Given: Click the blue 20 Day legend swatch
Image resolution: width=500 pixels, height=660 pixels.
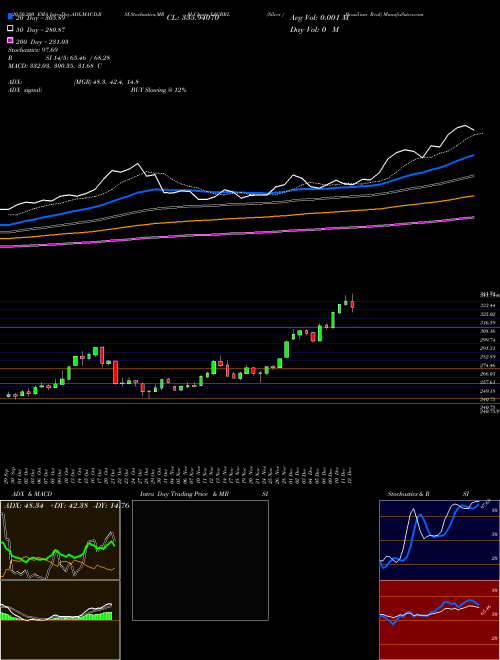Looking at the screenshot, I should (x=10, y=16).
